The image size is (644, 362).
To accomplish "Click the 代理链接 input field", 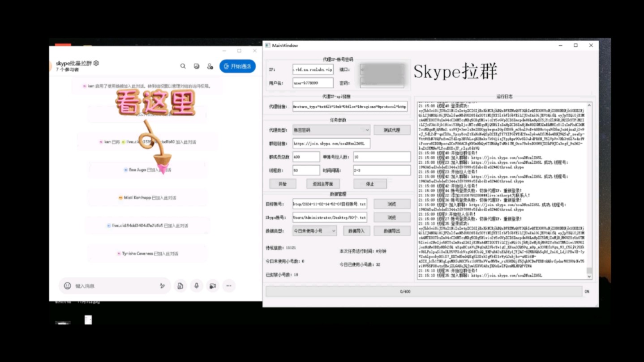I will [350, 107].
